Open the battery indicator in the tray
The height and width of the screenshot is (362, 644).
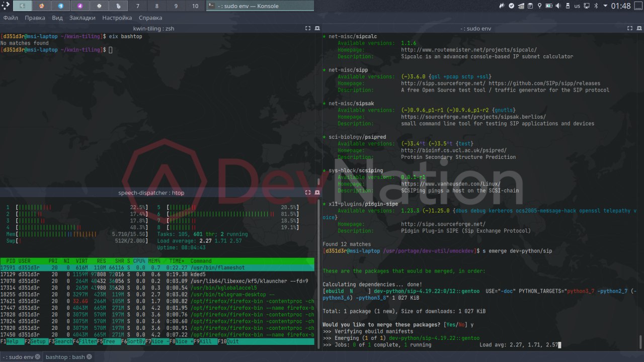(549, 6)
